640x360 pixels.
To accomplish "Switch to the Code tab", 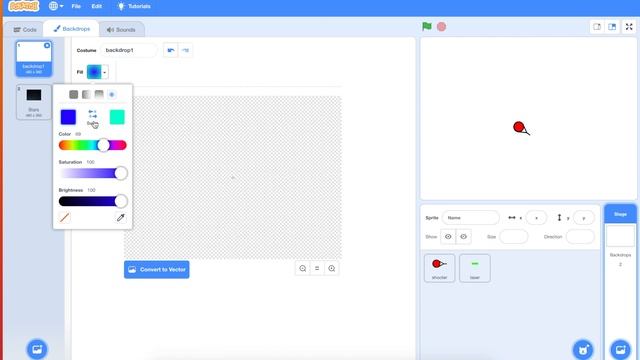I will click(25, 30).
